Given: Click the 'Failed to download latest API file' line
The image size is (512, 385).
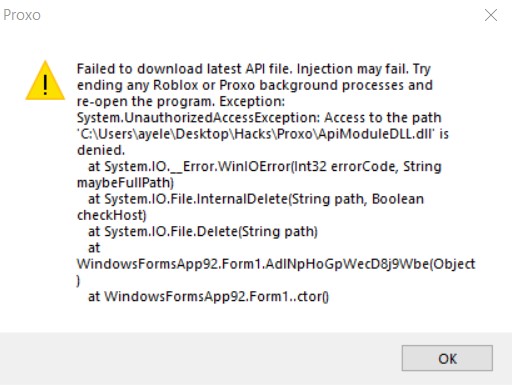Looking at the screenshot, I should pyautogui.click(x=254, y=69).
